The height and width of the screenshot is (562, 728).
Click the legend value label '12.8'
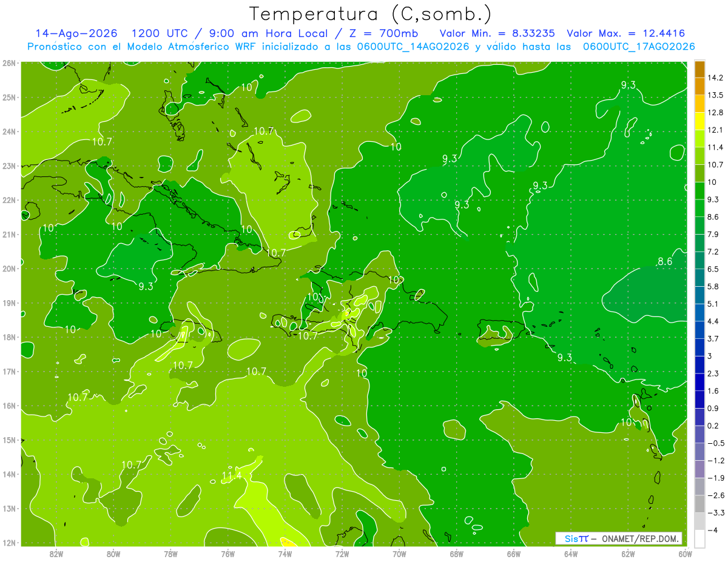[x=716, y=113]
